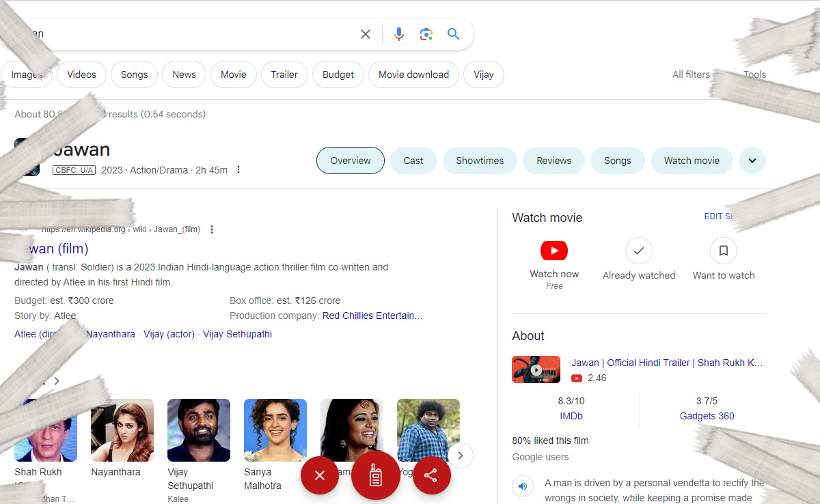Switch to the Cast tab
Viewport: 820px width, 504px height.
(x=413, y=160)
